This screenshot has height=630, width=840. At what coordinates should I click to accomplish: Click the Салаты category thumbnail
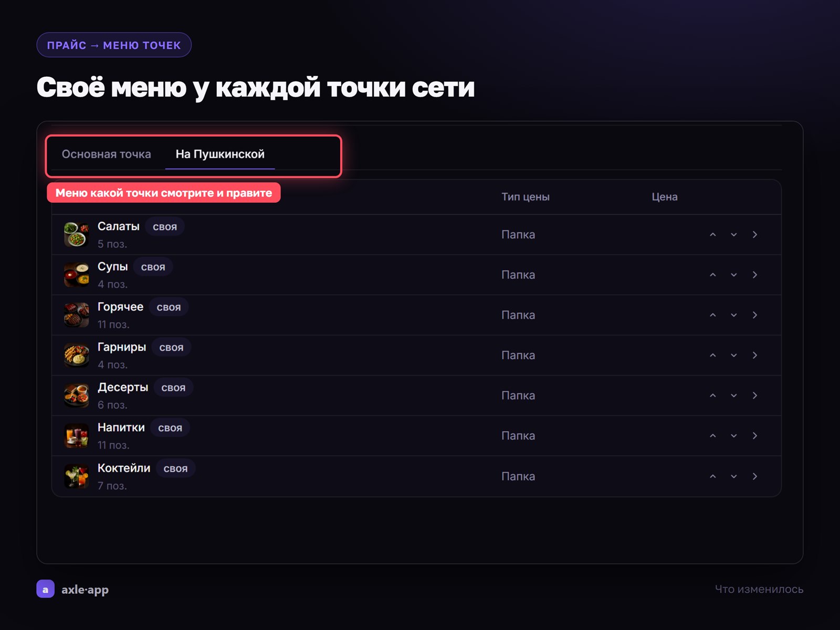pos(77,235)
